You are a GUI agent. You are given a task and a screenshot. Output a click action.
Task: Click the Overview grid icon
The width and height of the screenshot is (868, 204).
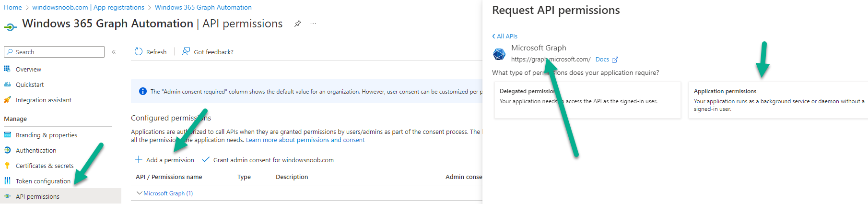[7, 69]
